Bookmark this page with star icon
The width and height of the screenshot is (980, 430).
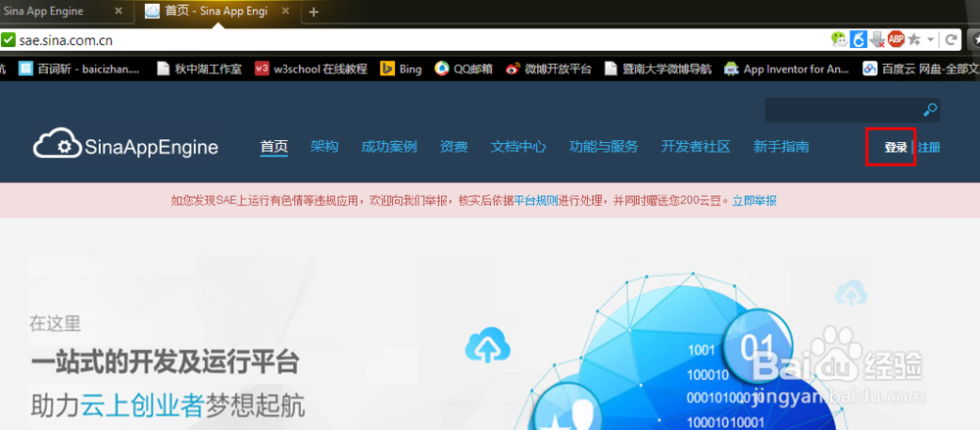[914, 39]
